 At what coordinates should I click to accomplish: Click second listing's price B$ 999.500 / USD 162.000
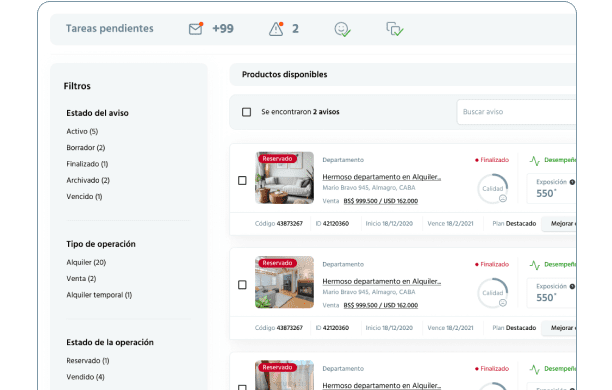[x=381, y=305]
